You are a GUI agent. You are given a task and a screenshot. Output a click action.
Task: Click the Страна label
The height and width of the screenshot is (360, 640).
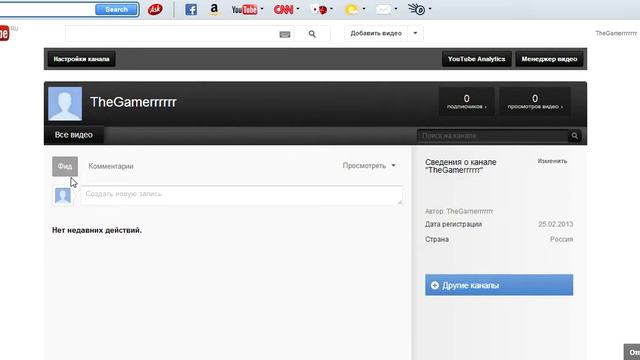click(437, 239)
